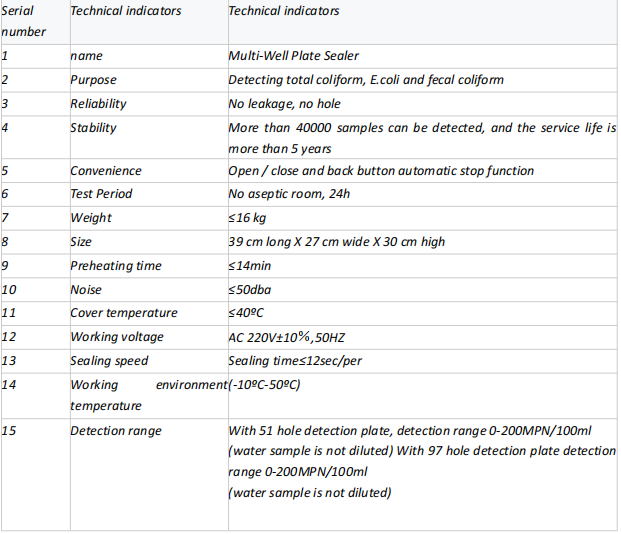Click the "Sealing speed" indicator cell

pyautogui.click(x=108, y=361)
